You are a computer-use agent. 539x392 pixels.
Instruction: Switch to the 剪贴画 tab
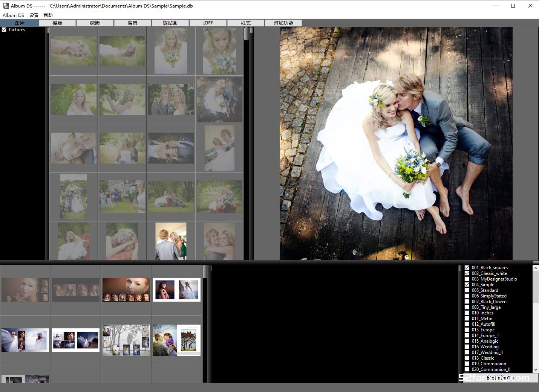[170, 23]
